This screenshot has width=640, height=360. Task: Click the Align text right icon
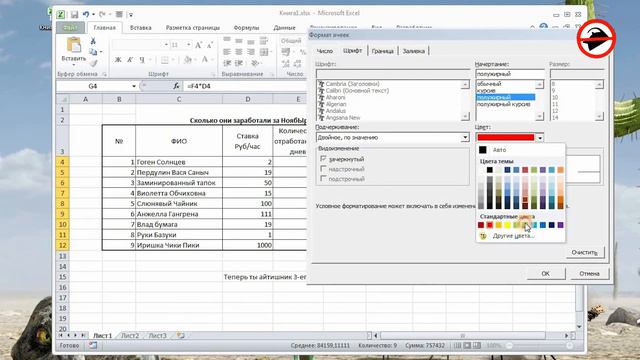point(251,52)
